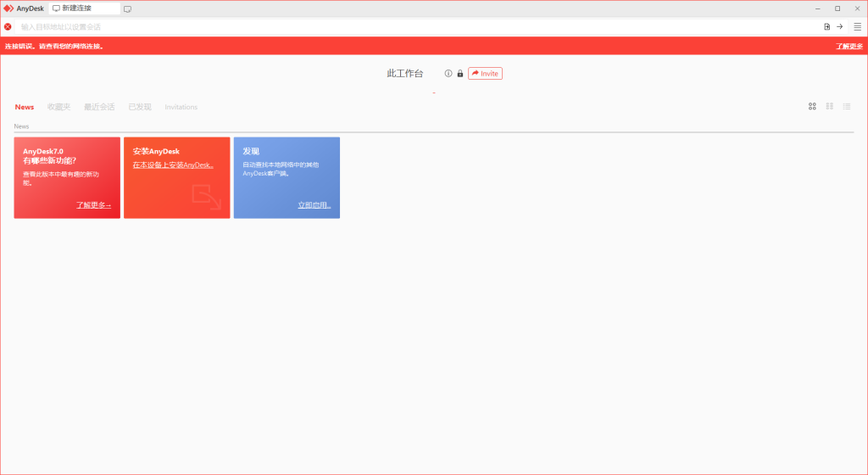Screen dimensions: 868x475
Task: Click the workstation info icon
Action: click(x=448, y=73)
